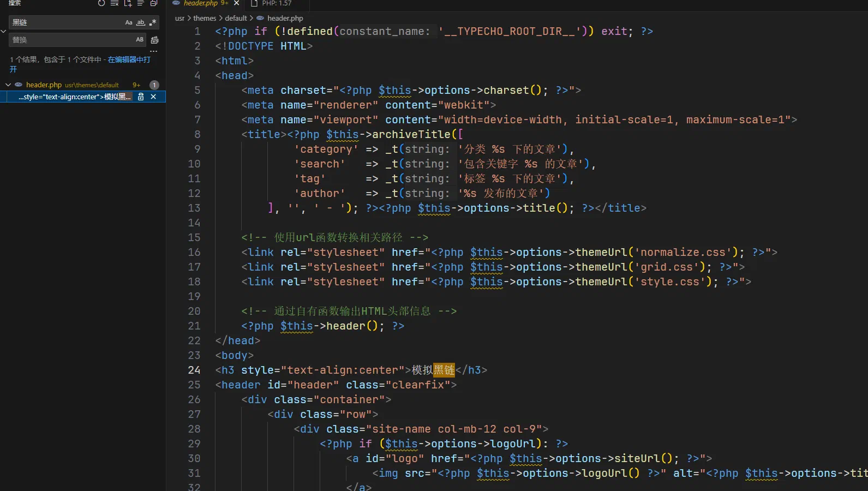Click 'normalize.css' string on line 16
Screen dimensions: 868x491
(x=683, y=252)
